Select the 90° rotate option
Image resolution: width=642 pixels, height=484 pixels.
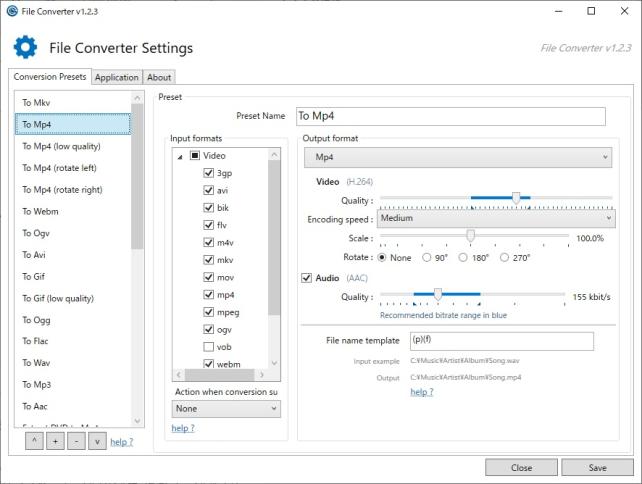[x=428, y=257]
